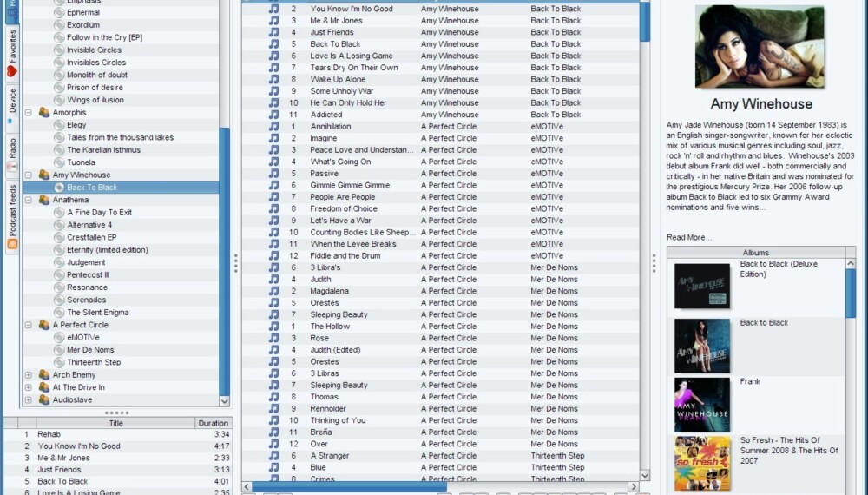
Task: Collapse the A Perfect Circle artist node
Action: 29,325
